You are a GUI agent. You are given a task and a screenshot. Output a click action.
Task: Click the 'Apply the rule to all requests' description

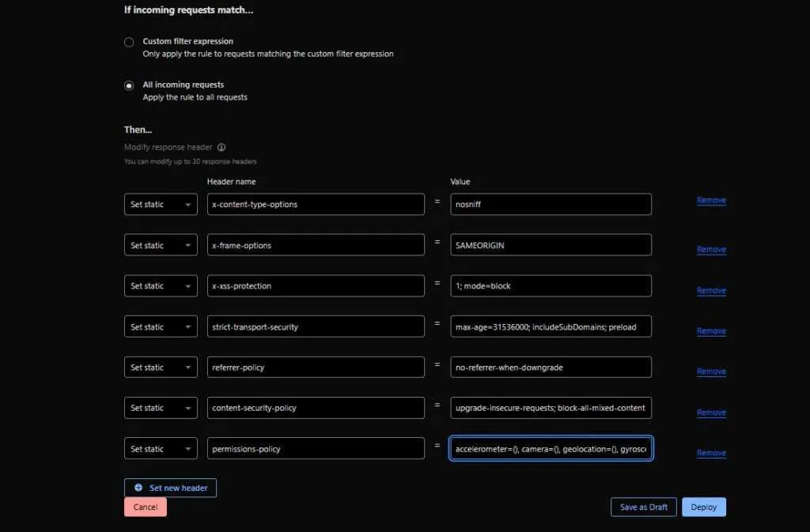[195, 97]
